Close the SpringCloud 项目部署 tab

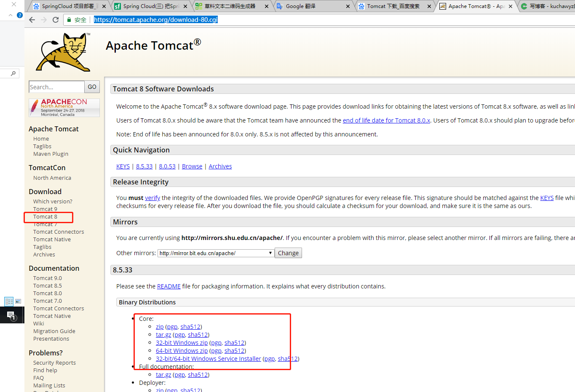pos(104,6)
